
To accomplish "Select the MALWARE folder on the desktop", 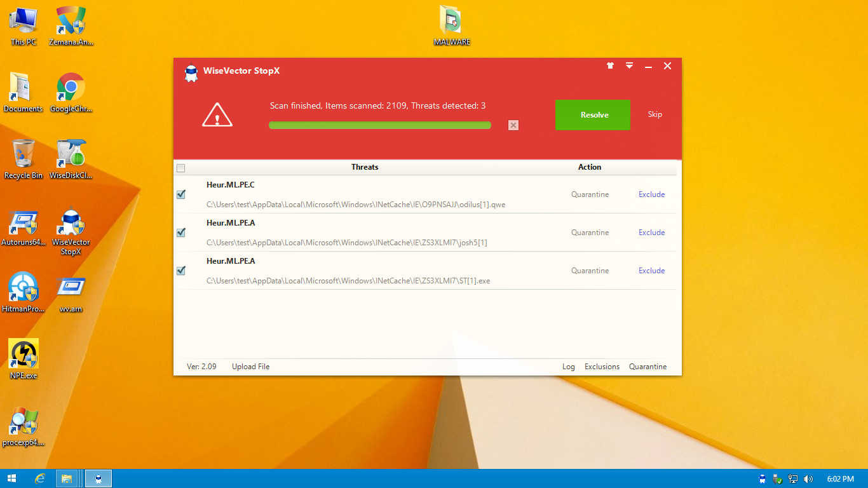I will [452, 27].
